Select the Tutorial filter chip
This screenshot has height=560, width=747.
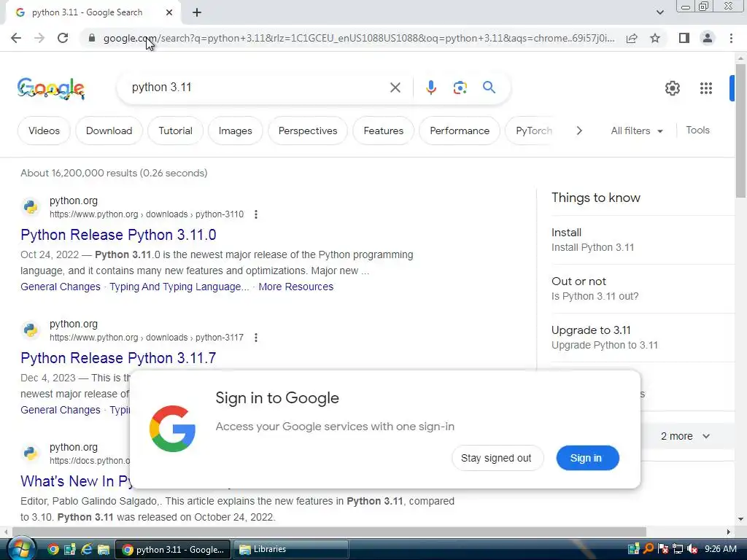click(175, 131)
